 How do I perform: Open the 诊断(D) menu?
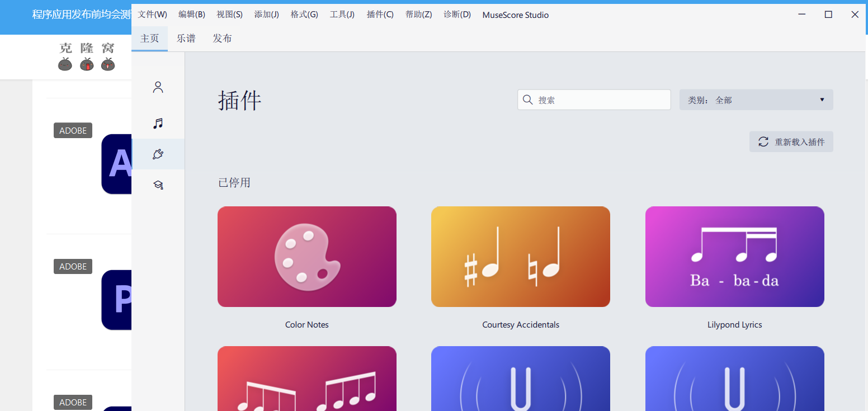pos(457,15)
